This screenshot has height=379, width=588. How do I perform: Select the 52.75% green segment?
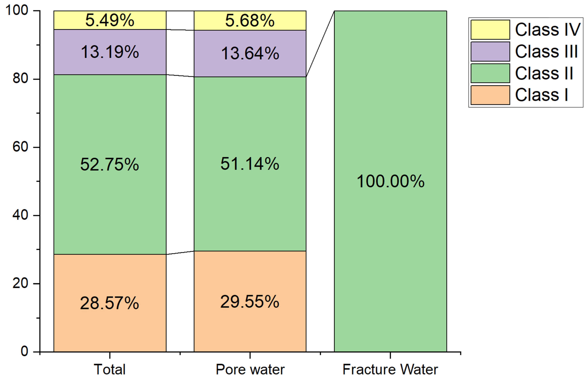[110, 164]
